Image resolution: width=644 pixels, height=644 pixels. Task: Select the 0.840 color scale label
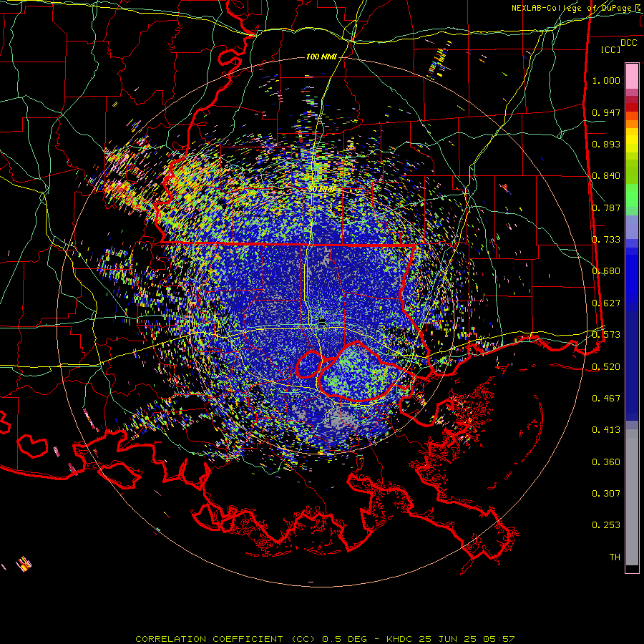pyautogui.click(x=606, y=176)
